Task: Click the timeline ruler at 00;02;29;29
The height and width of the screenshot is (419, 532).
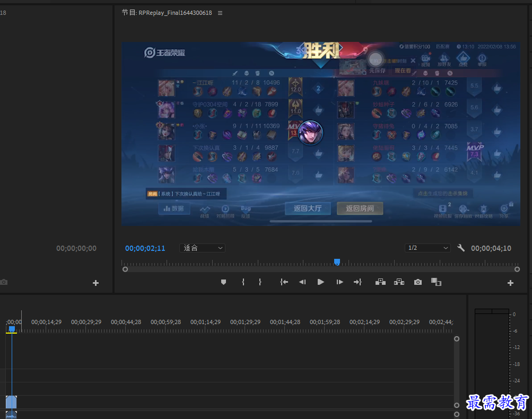Action: pos(404,322)
